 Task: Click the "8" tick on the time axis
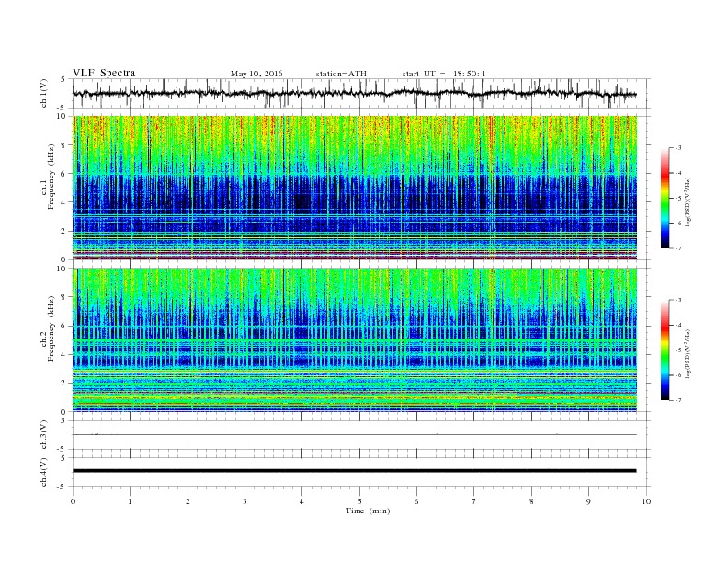[531, 501]
